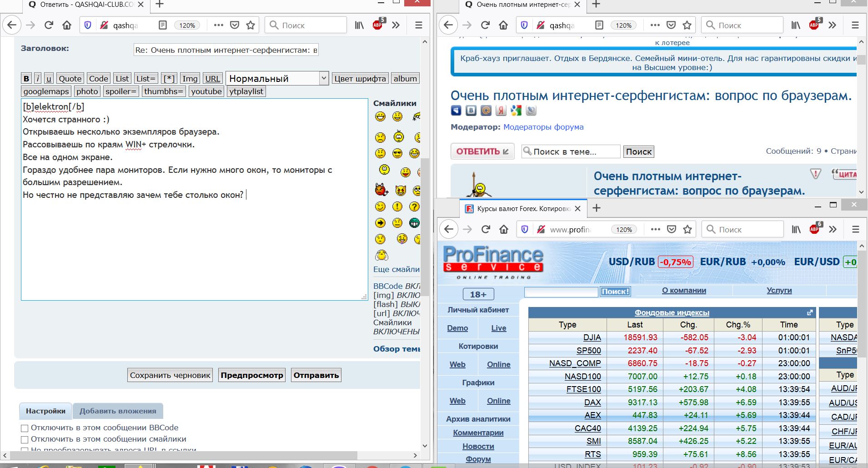Tick the disable BBCode checkbox
Image resolution: width=868 pixels, height=468 pixels.
pyautogui.click(x=25, y=428)
